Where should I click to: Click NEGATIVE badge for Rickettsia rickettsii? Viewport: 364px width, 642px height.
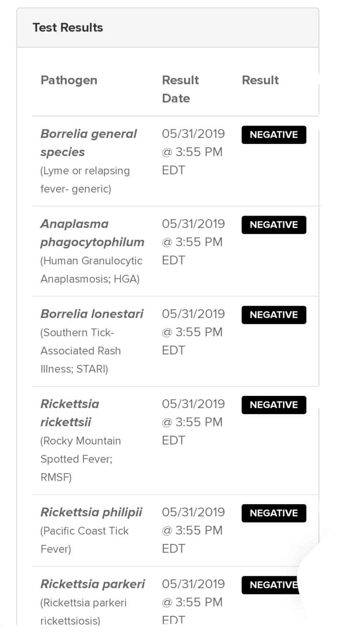click(x=274, y=405)
